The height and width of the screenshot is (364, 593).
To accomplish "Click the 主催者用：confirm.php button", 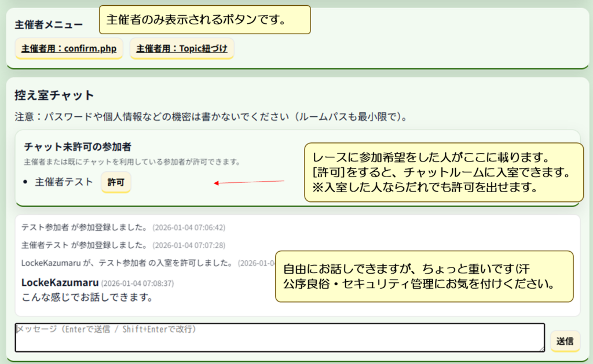I will 69,49.
